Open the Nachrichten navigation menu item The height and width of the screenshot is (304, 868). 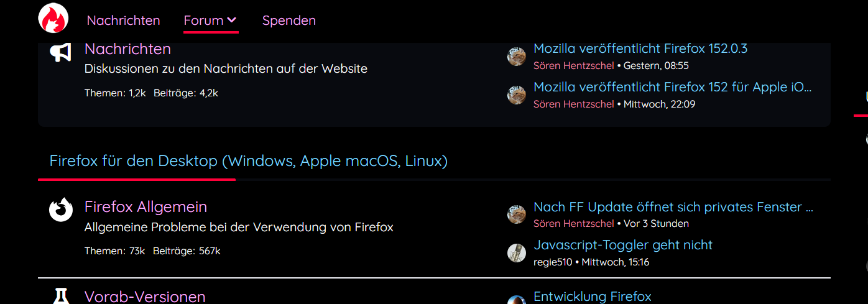(124, 21)
